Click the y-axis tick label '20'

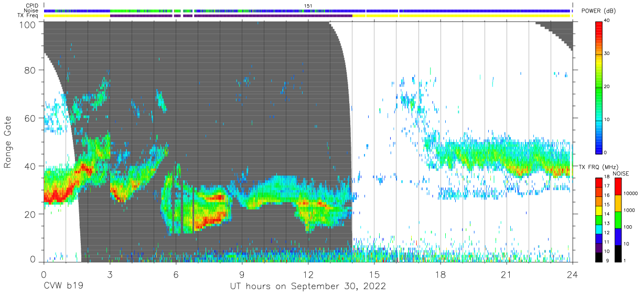[30, 214]
